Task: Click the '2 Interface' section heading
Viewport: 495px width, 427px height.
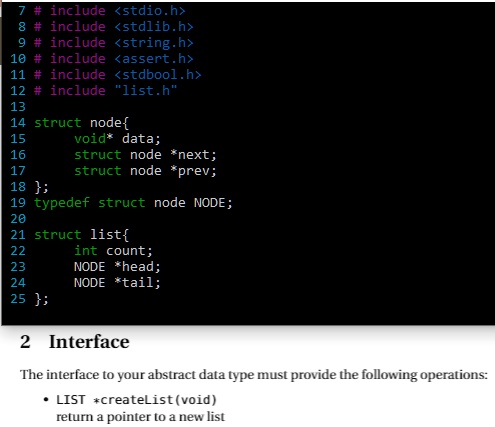Action: 75,342
